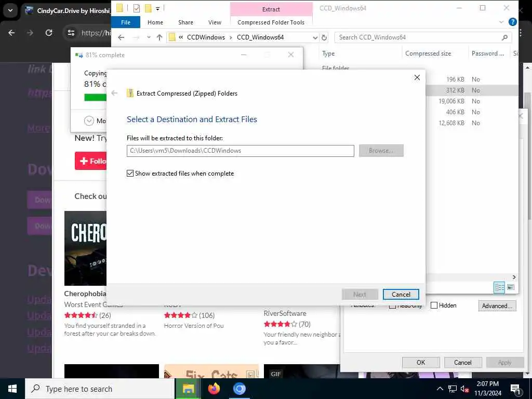The width and height of the screenshot is (532, 399).
Task: Click the red Follow button on page
Action: click(90, 161)
